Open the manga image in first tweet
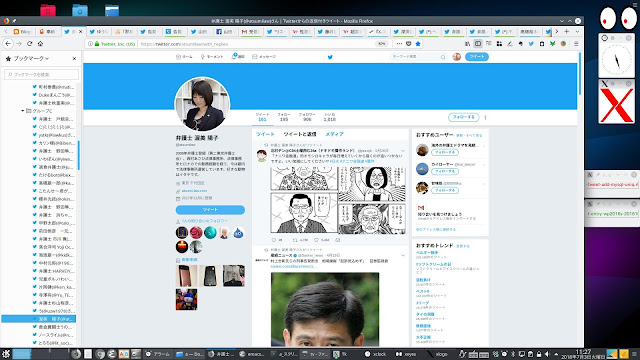The image size is (640, 360). click(x=338, y=200)
